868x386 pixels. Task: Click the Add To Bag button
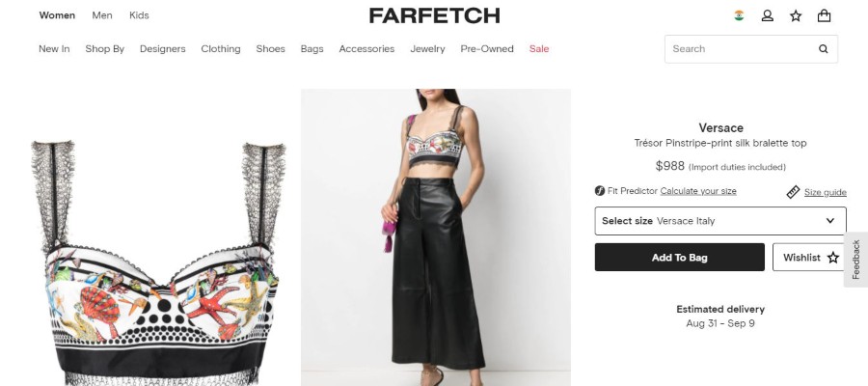click(x=679, y=258)
